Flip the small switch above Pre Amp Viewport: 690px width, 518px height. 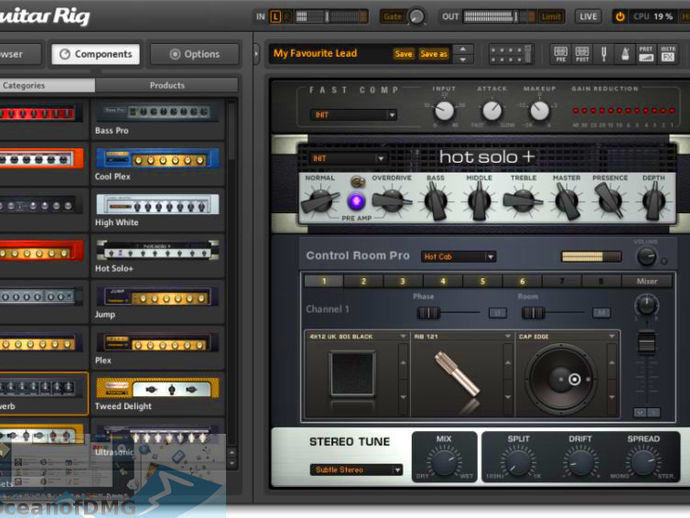coord(357,181)
